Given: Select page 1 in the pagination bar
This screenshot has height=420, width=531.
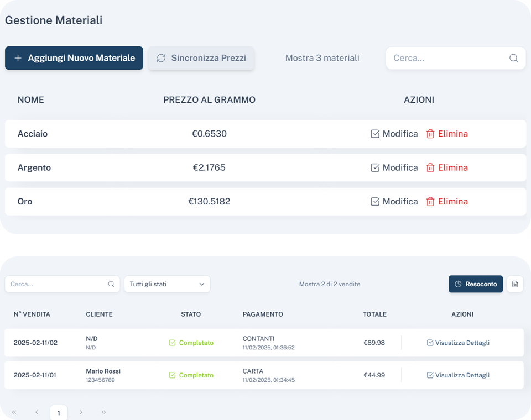Looking at the screenshot, I should click(59, 412).
